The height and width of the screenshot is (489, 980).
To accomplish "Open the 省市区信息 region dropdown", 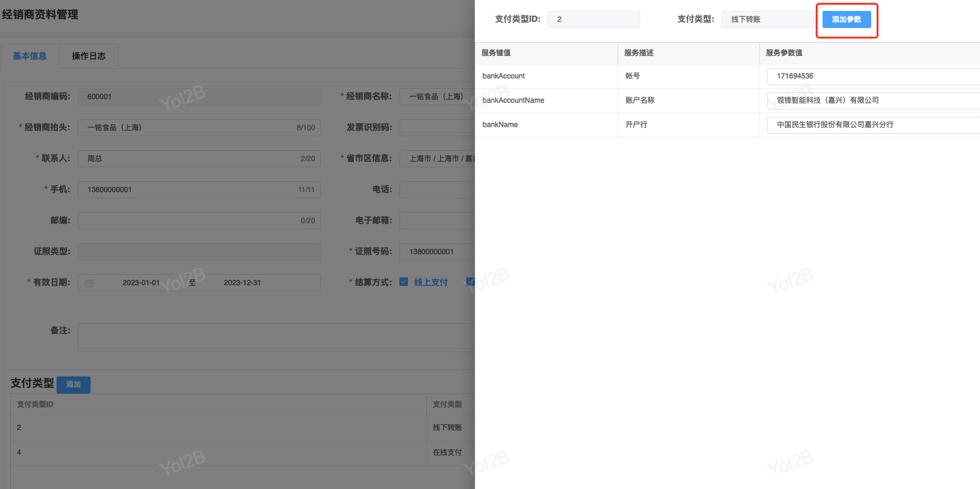I will pos(437,159).
